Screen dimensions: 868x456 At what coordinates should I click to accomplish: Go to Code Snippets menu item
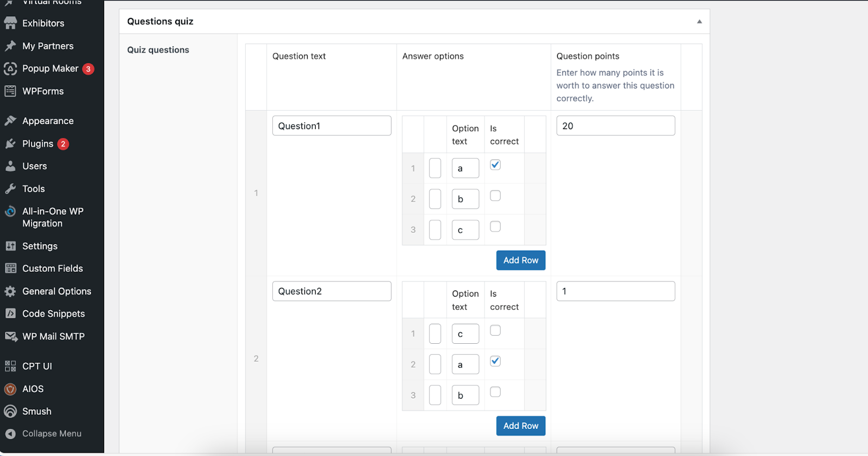(x=53, y=314)
